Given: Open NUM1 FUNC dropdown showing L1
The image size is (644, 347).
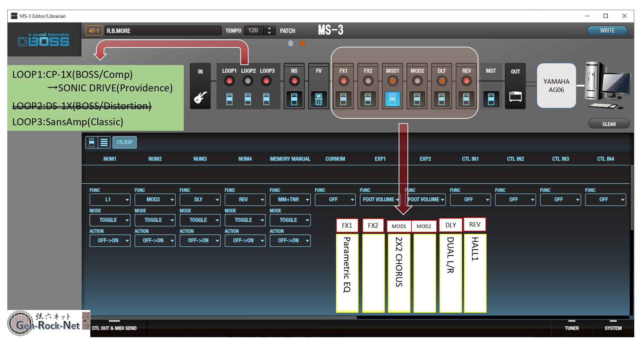Looking at the screenshot, I should pyautogui.click(x=110, y=200).
